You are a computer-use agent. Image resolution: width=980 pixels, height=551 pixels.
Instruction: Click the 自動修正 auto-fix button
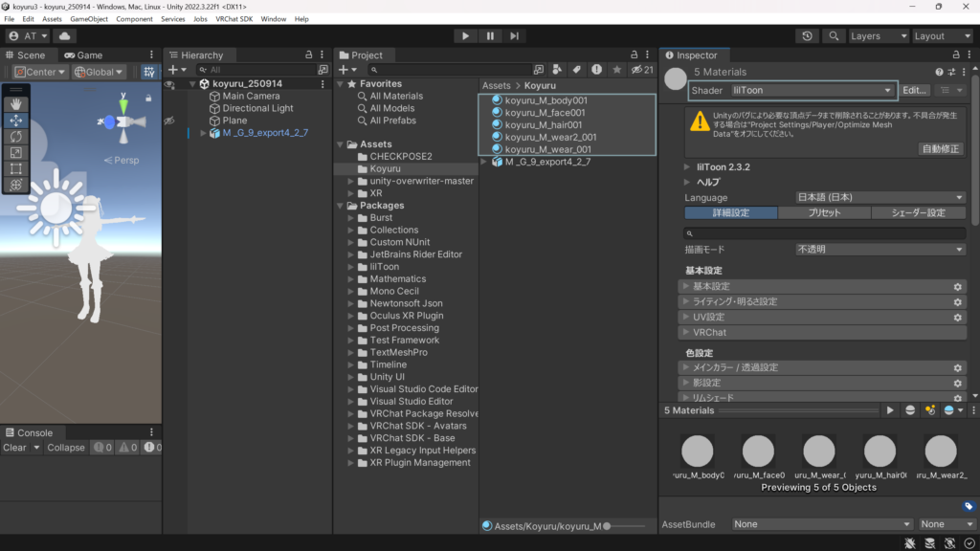tap(942, 148)
